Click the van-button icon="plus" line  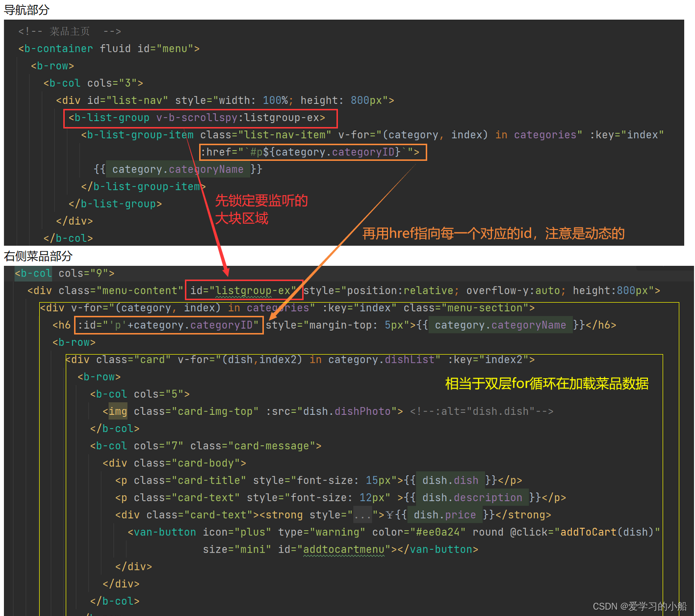coord(394,532)
